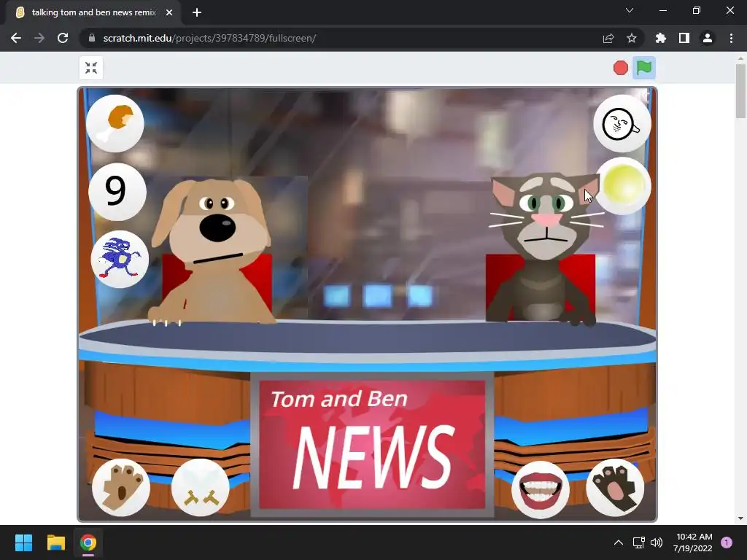
Task: Open the Chrome profile avatar
Action: (x=708, y=38)
